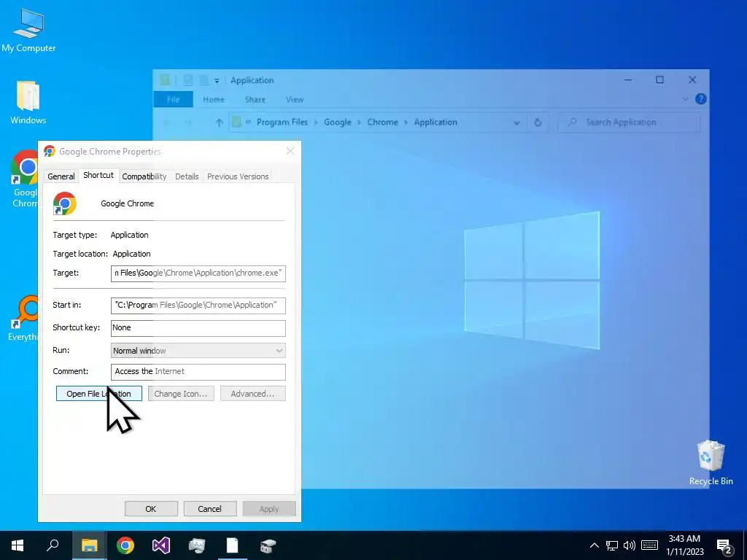This screenshot has height=560, width=747.
Task: Click into the Target field
Action: [x=198, y=273]
